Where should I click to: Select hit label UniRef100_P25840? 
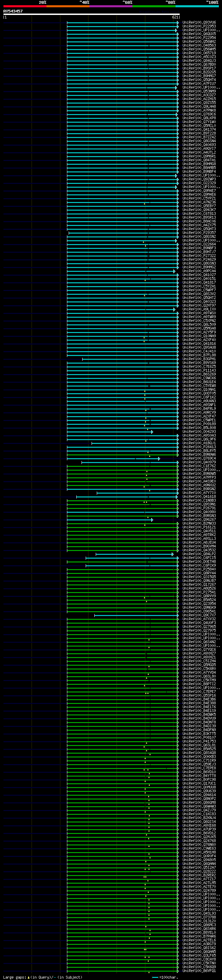199,569
